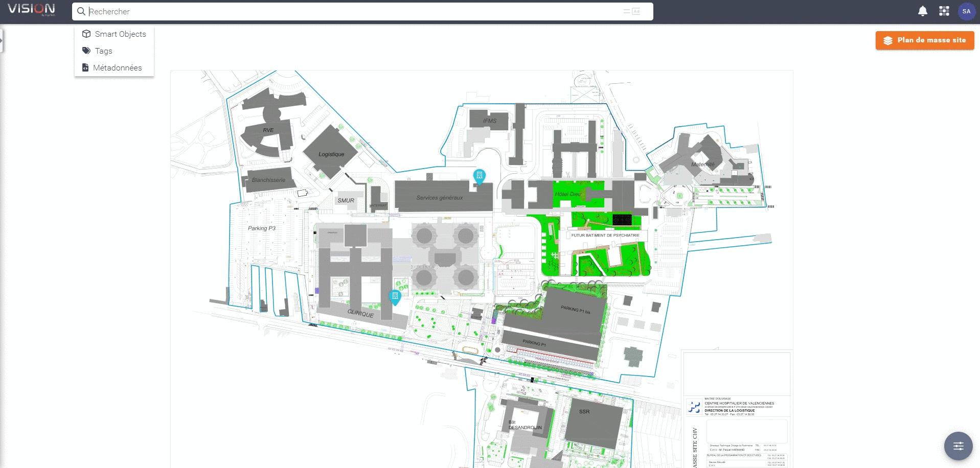This screenshot has width=980, height=468.
Task: Click the Hôtel Dieu label
Action: 568,194
